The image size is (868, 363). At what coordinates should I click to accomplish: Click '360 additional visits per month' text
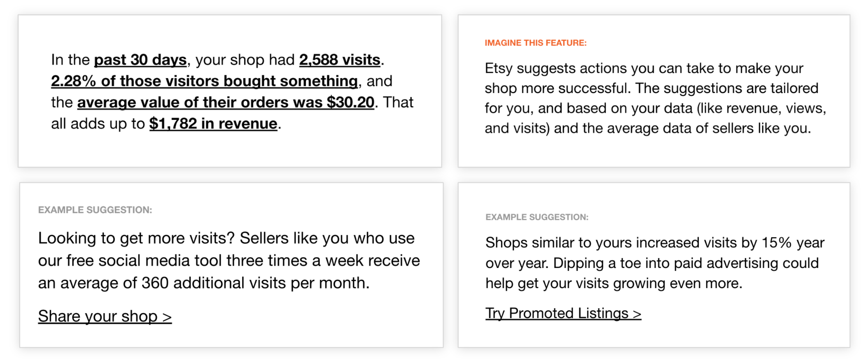[x=255, y=283]
